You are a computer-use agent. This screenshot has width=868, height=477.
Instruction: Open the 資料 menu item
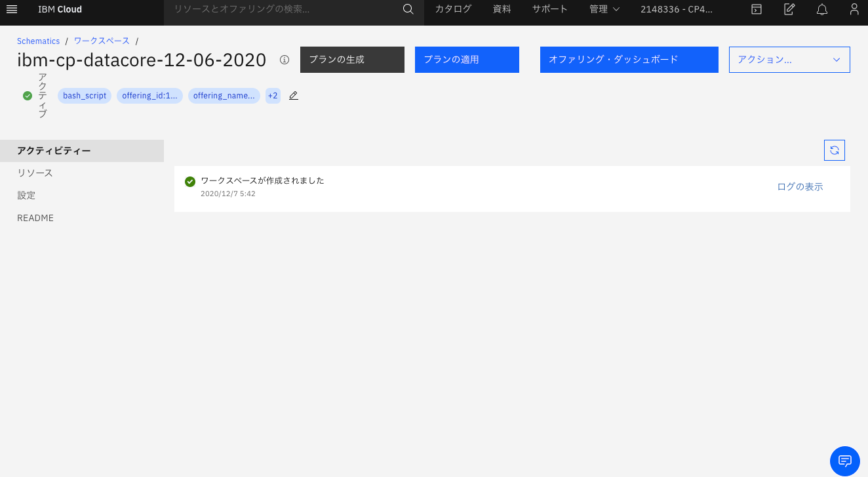coord(502,9)
